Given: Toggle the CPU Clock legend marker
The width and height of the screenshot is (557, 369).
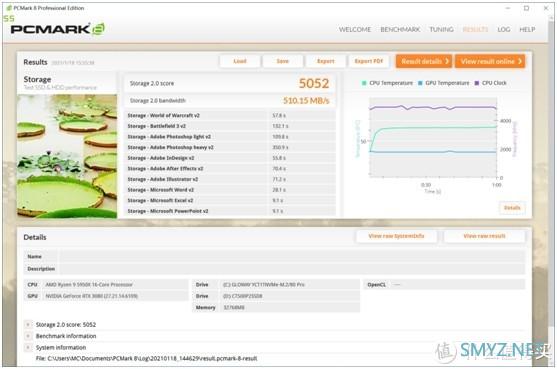Looking at the screenshot, I should click(477, 83).
